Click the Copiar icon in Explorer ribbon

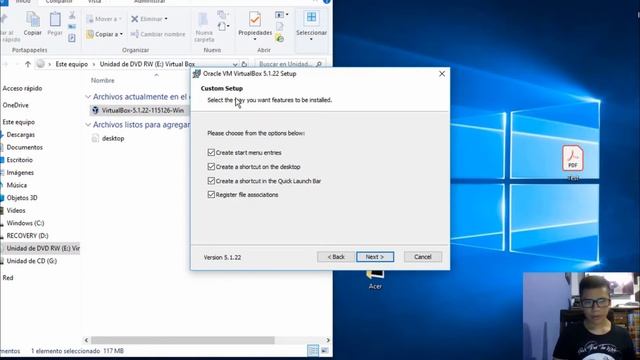tap(33, 19)
